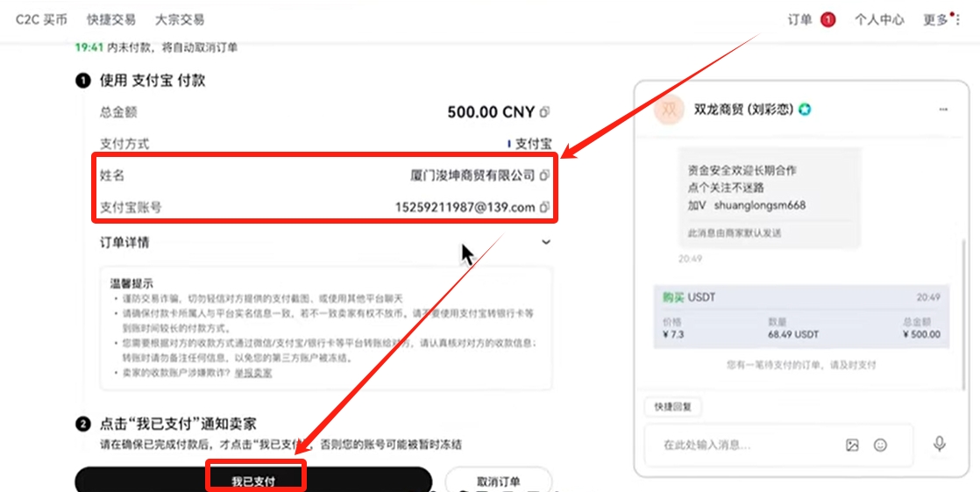Go to C2C 买币 tab

pyautogui.click(x=41, y=19)
